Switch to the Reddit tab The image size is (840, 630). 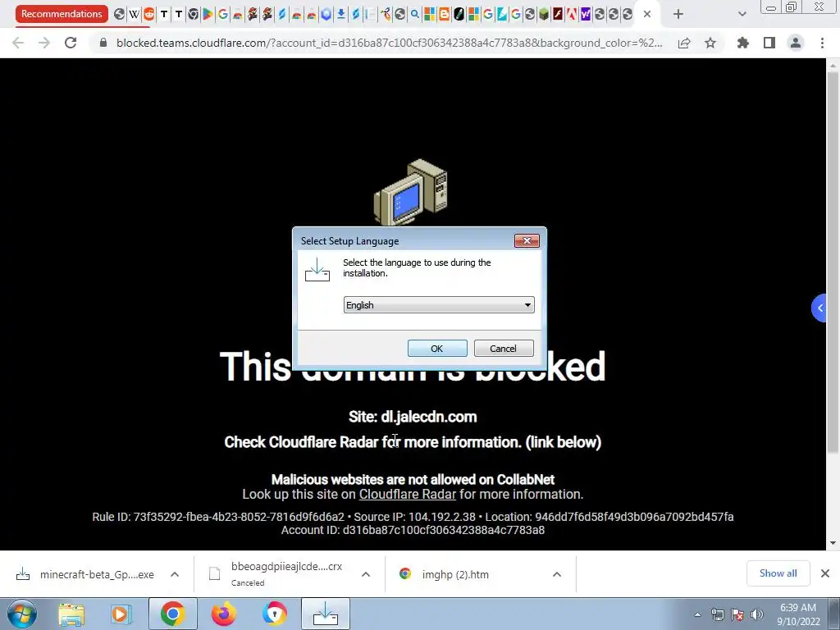point(149,15)
